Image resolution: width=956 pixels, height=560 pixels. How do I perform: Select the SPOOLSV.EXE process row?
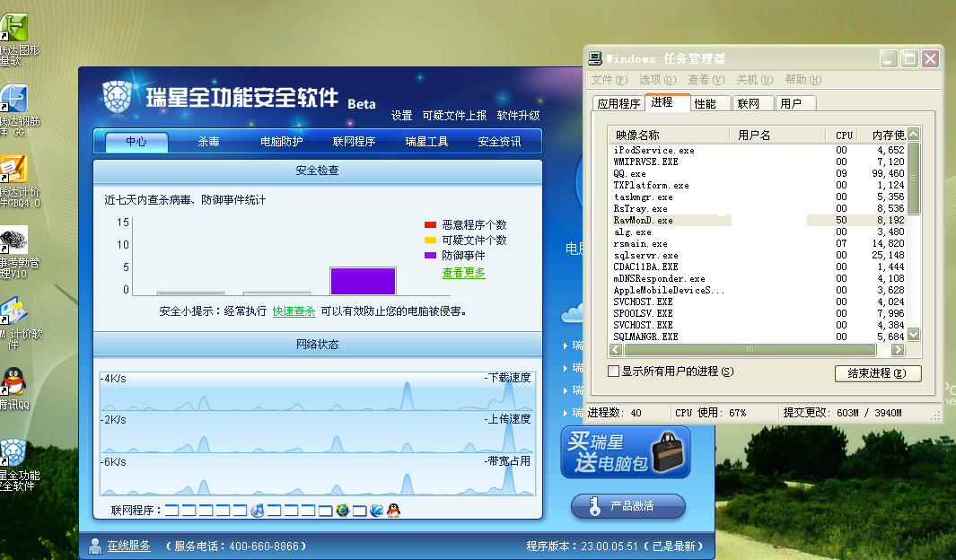(759, 313)
